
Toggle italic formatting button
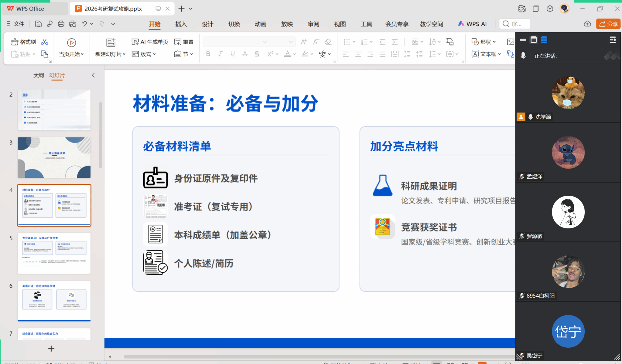220,54
